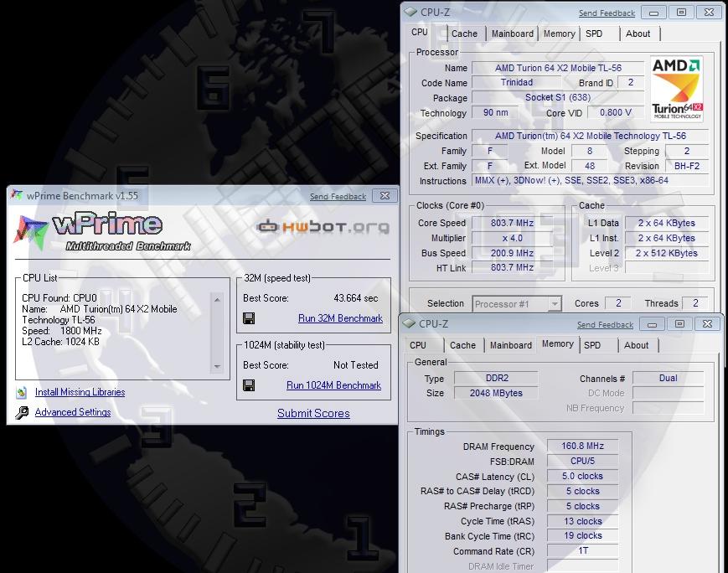The width and height of the screenshot is (728, 573).
Task: Click the Revision value BH-F2
Action: [687, 166]
